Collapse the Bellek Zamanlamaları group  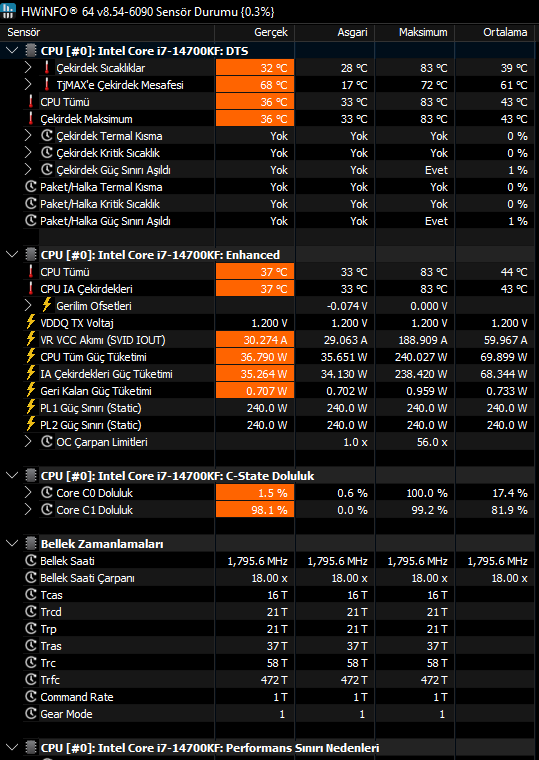[13, 544]
